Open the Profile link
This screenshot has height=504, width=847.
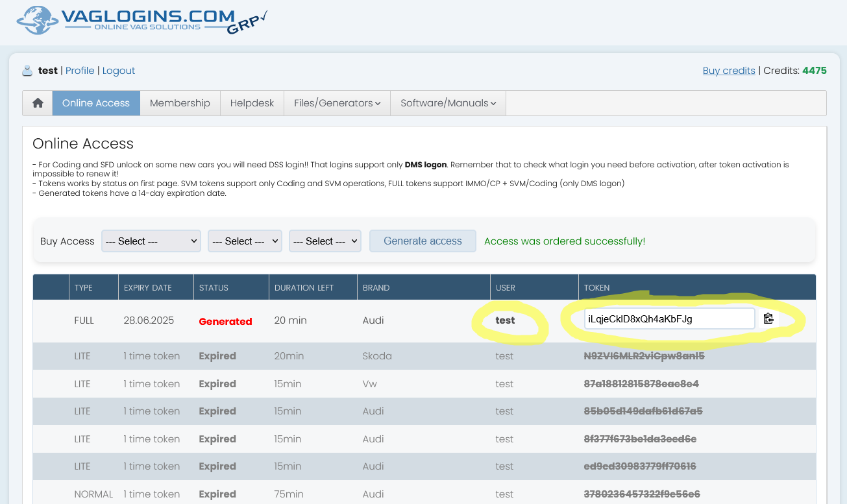80,71
